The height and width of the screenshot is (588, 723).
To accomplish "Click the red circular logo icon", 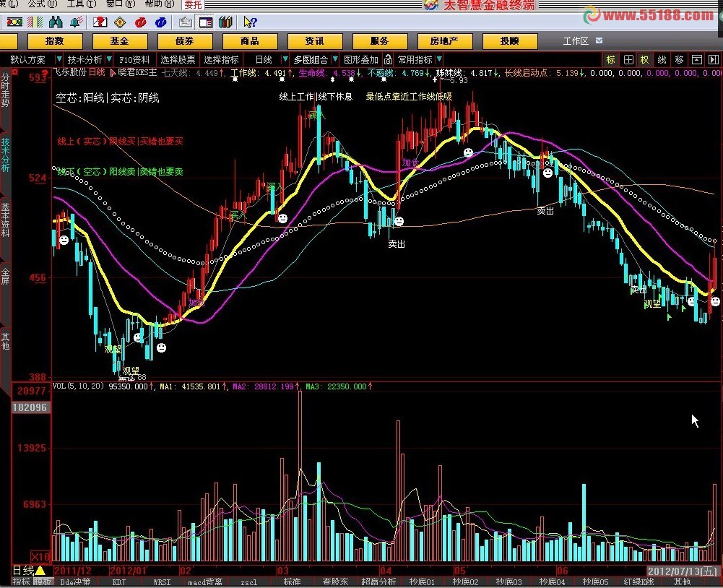I will (141, 22).
